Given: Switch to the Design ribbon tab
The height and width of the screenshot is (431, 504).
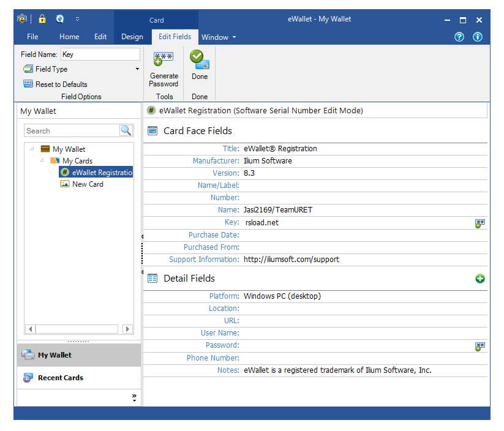Looking at the screenshot, I should [x=132, y=37].
